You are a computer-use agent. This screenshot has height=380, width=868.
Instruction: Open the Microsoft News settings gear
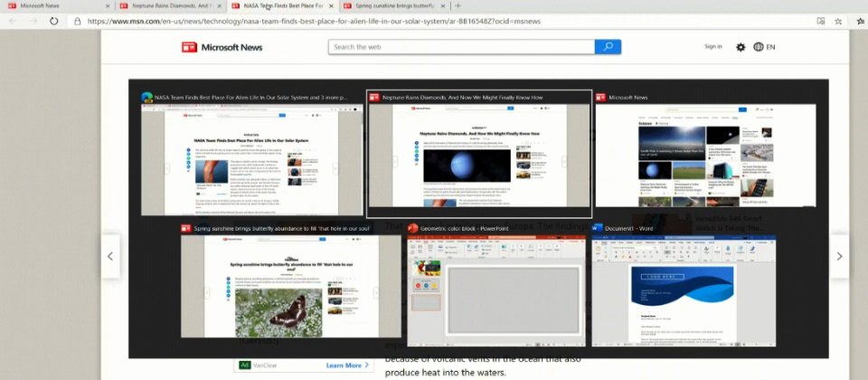[741, 47]
